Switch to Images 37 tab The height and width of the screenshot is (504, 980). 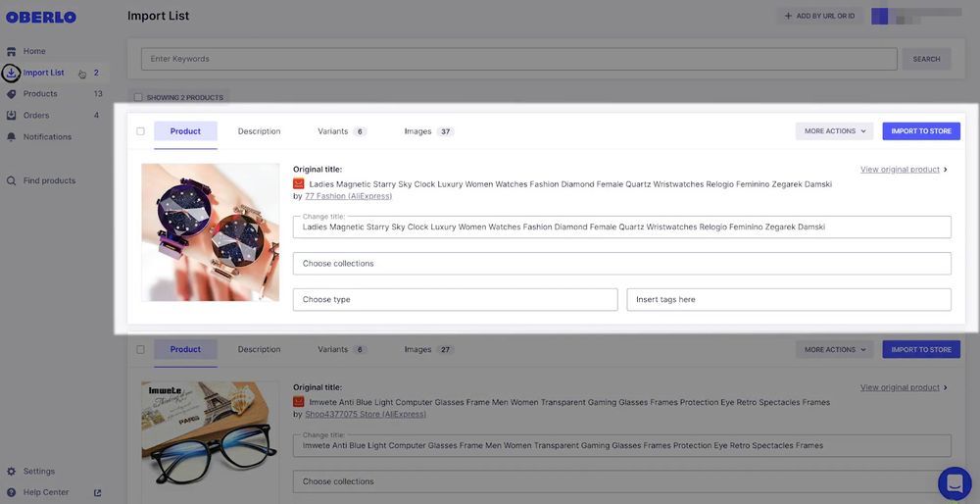point(429,131)
